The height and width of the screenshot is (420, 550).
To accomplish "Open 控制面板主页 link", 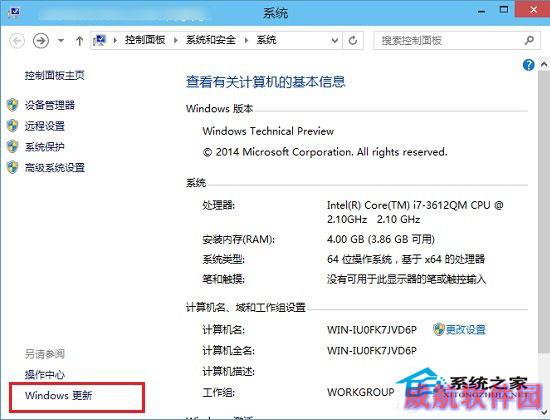I will pyautogui.click(x=55, y=75).
